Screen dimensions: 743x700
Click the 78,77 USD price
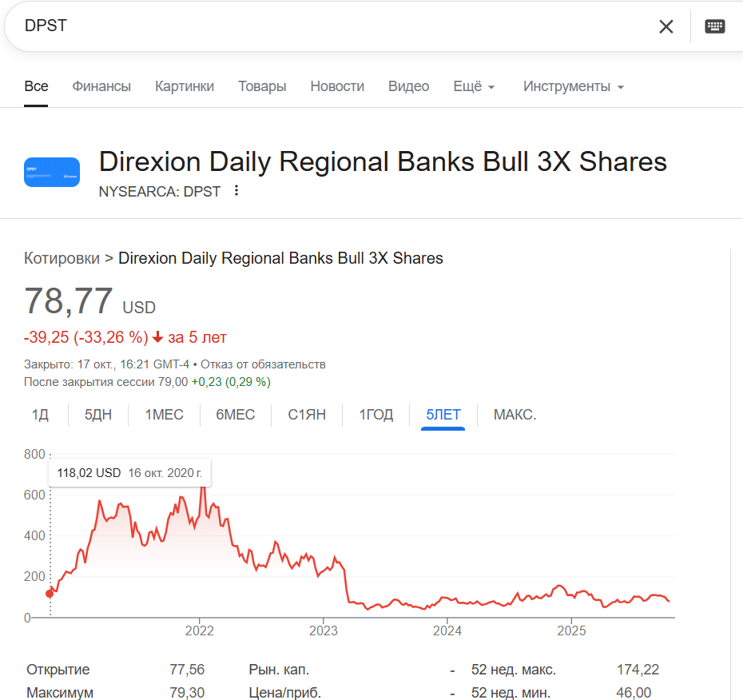click(89, 301)
